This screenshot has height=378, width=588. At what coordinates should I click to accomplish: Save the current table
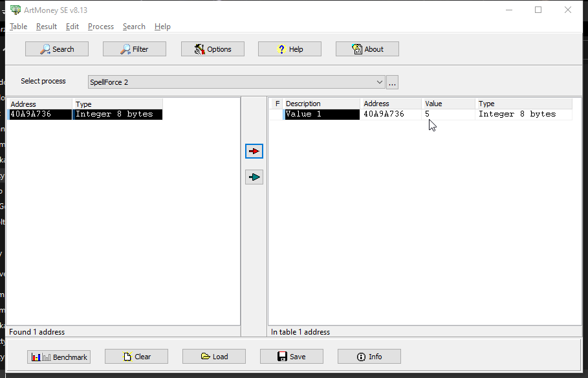tap(292, 356)
